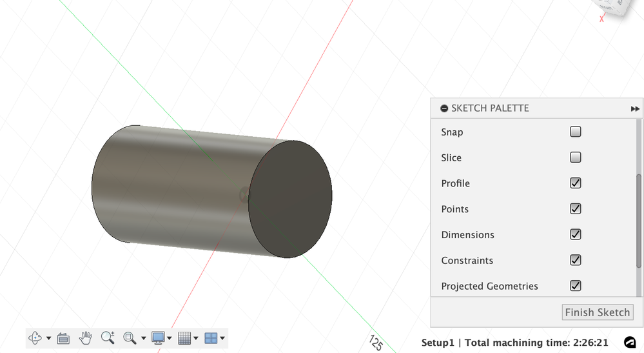The width and height of the screenshot is (644, 353).
Task: Click the SKETCH PALETTE title text
Action: (x=490, y=108)
